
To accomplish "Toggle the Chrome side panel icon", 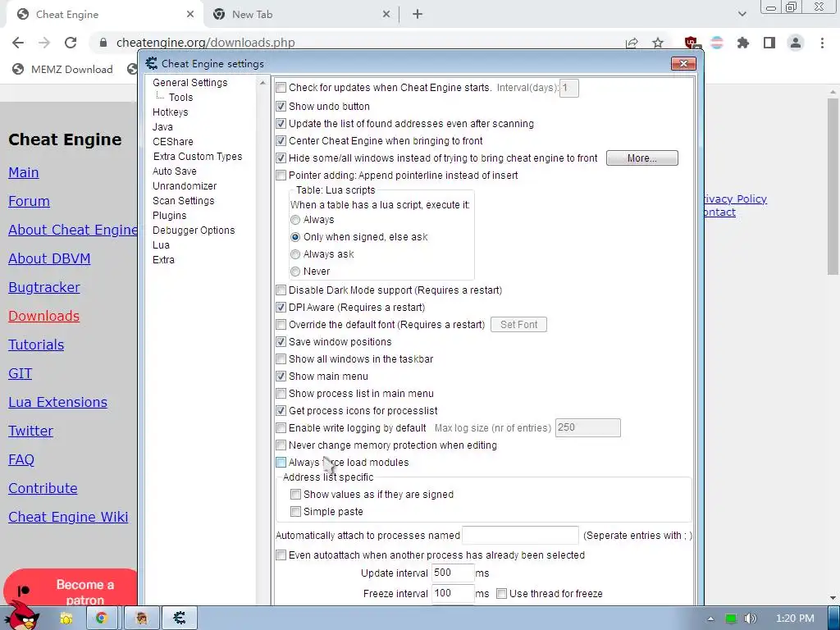I will click(x=769, y=43).
